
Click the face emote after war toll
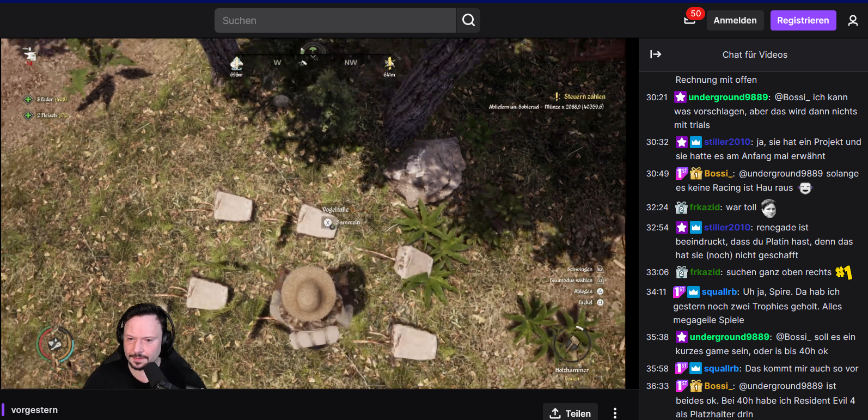pyautogui.click(x=768, y=208)
